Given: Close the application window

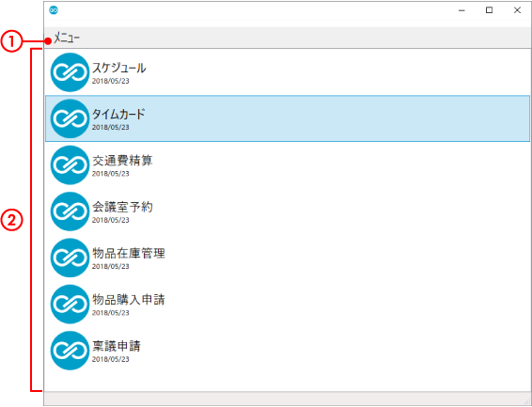Looking at the screenshot, I should pyautogui.click(x=517, y=10).
